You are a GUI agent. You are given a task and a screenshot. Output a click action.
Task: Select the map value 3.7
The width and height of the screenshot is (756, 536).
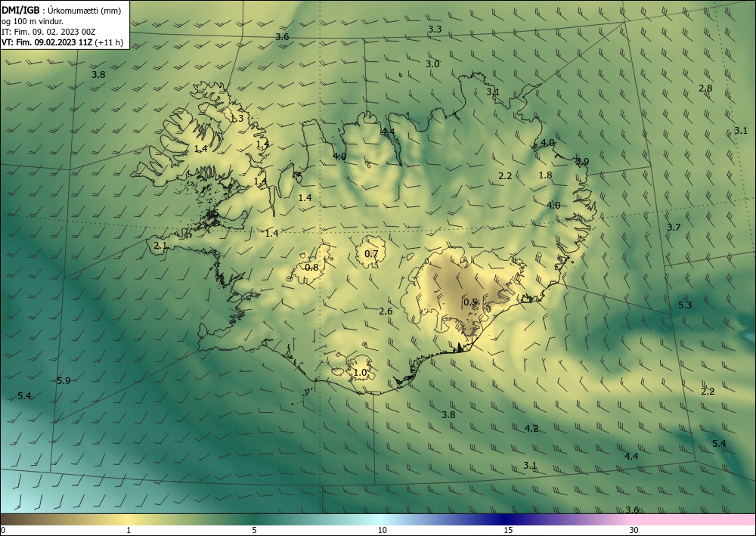[x=674, y=227]
